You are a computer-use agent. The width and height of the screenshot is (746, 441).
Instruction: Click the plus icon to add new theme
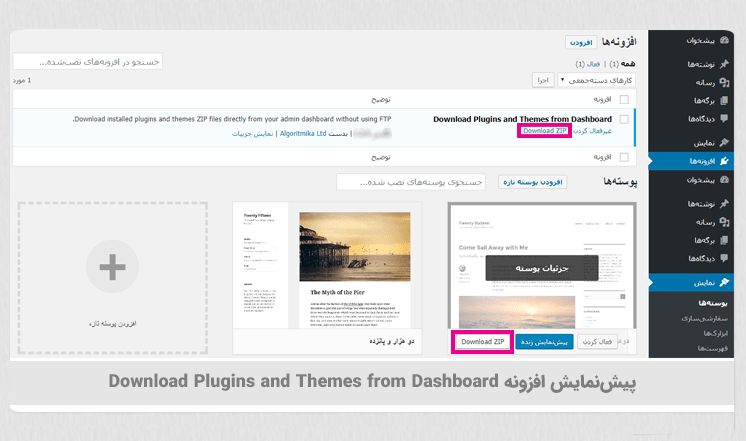coord(112,268)
